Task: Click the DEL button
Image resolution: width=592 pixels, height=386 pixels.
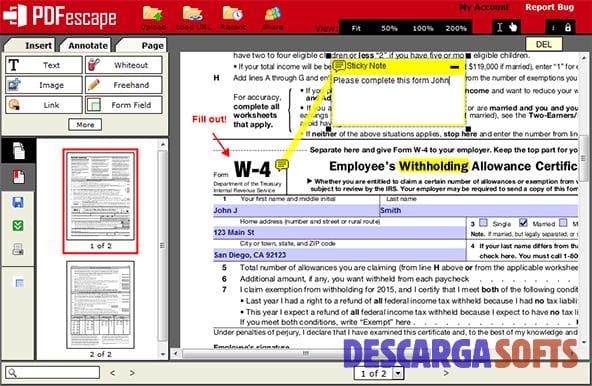Action: pos(544,44)
